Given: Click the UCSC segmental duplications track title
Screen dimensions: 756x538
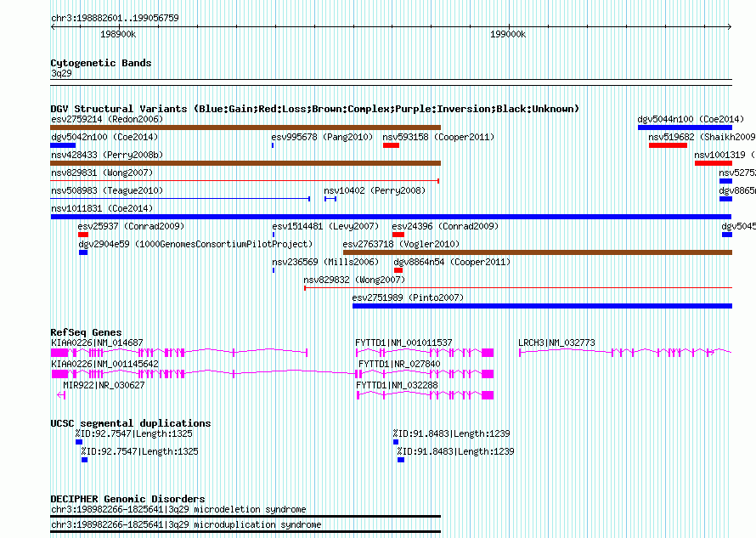Looking at the screenshot, I should (x=131, y=423).
